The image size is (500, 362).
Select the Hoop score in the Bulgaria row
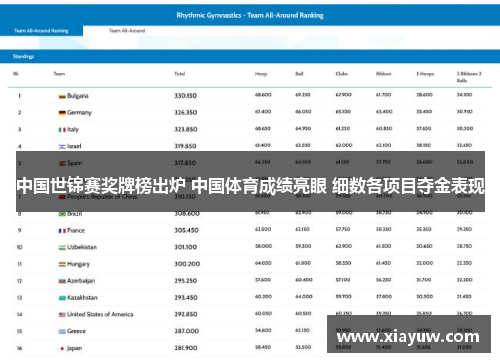[x=263, y=95]
